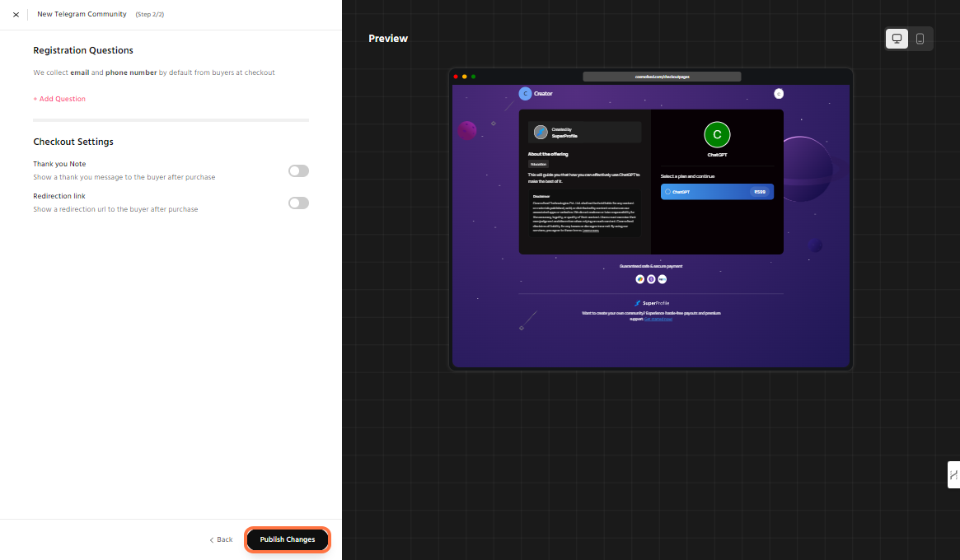960x560 pixels.
Task: Click the 'Registration Questions' heading
Action: pos(83,50)
